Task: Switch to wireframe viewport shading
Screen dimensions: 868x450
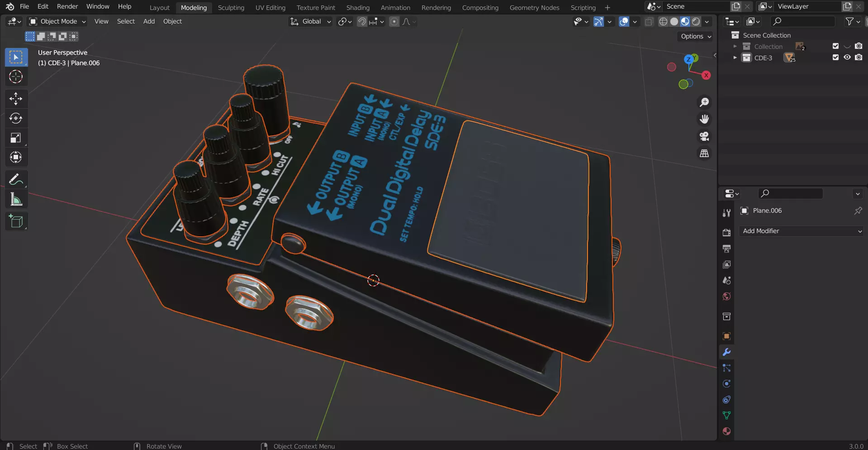Action: (x=663, y=21)
